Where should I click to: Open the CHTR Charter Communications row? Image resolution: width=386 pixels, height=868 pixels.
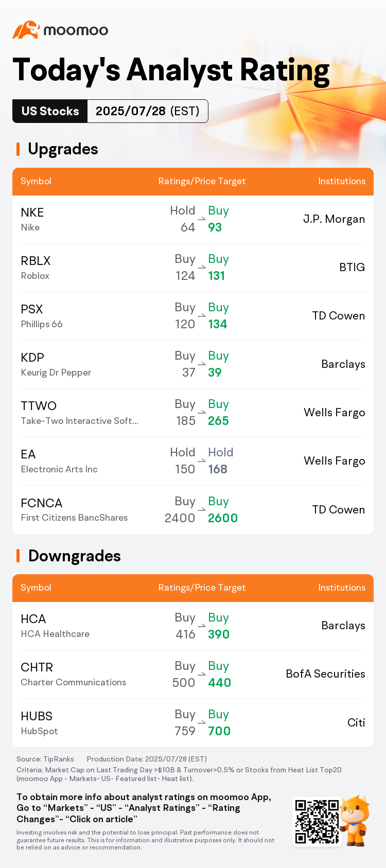[x=193, y=674]
